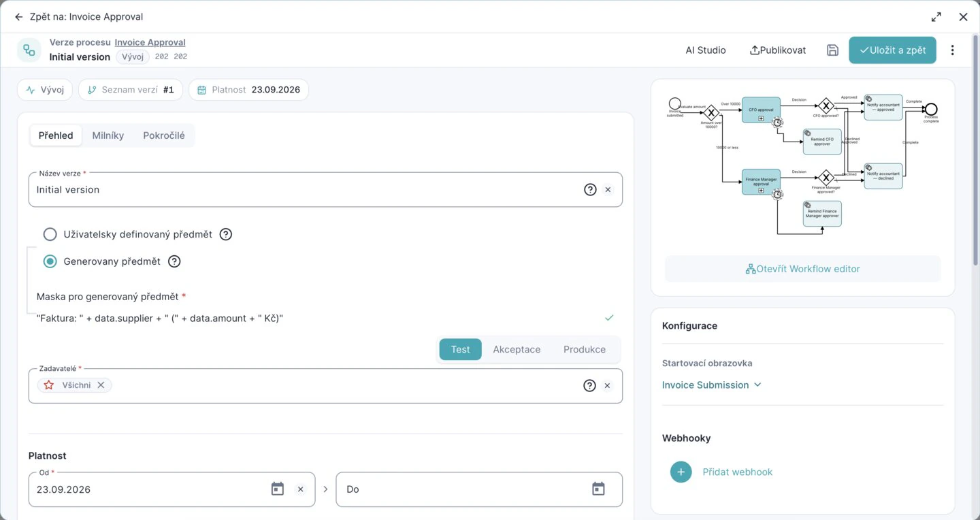Viewport: 980px width, 520px height.
Task: Switch to the Milníky tab
Action: point(108,135)
